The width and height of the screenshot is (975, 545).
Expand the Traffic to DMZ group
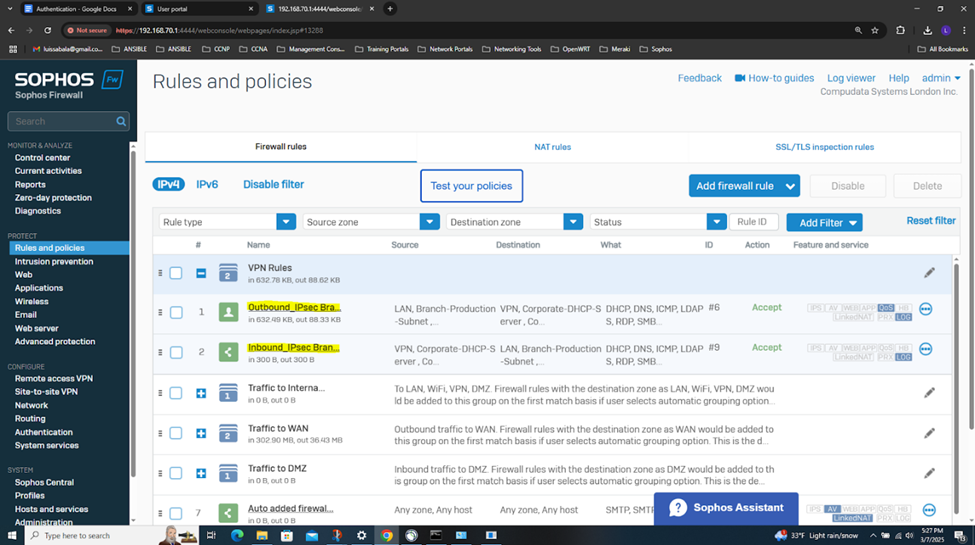pyautogui.click(x=201, y=473)
